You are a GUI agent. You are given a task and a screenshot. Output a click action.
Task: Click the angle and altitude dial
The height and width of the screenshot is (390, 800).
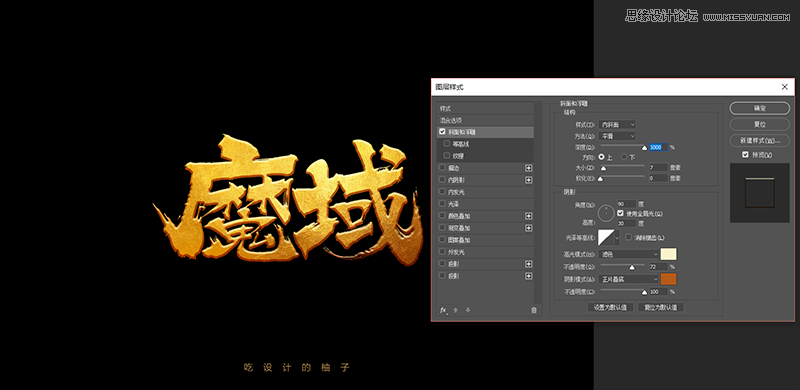[x=606, y=213]
